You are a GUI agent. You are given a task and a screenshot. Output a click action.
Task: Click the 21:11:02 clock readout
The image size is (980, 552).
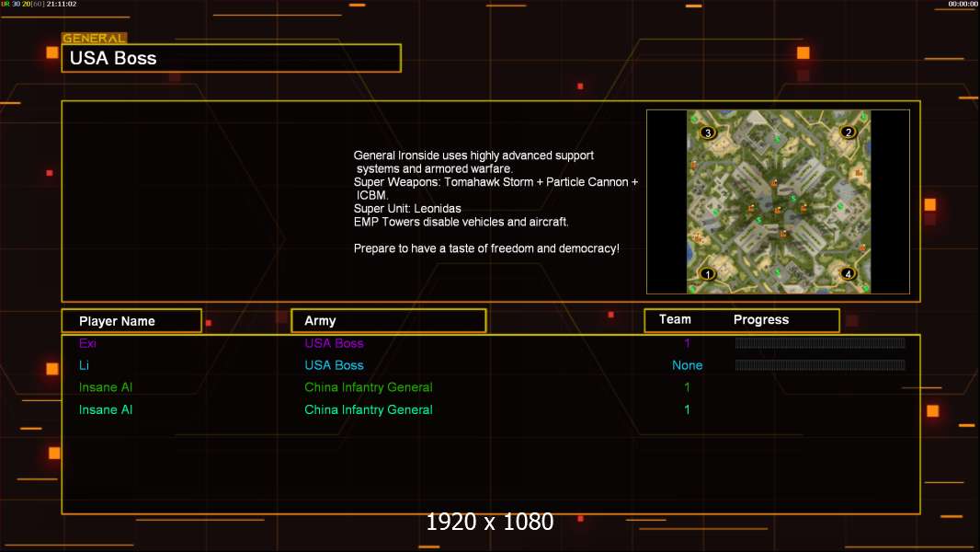(x=62, y=4)
